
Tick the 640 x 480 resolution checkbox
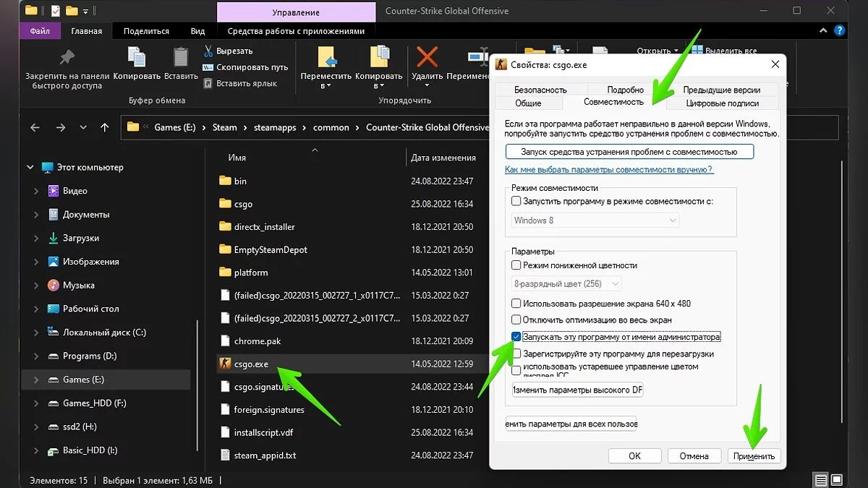coord(516,304)
